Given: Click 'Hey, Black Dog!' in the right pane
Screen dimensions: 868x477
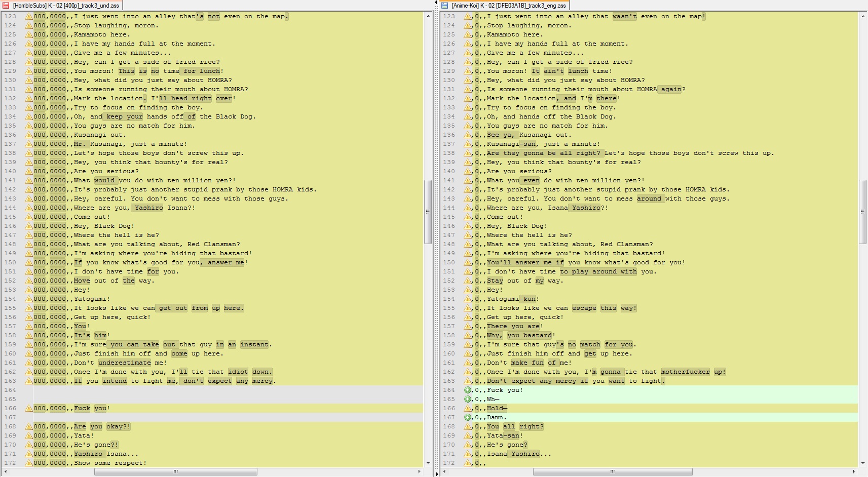Looking at the screenshot, I should tap(517, 226).
